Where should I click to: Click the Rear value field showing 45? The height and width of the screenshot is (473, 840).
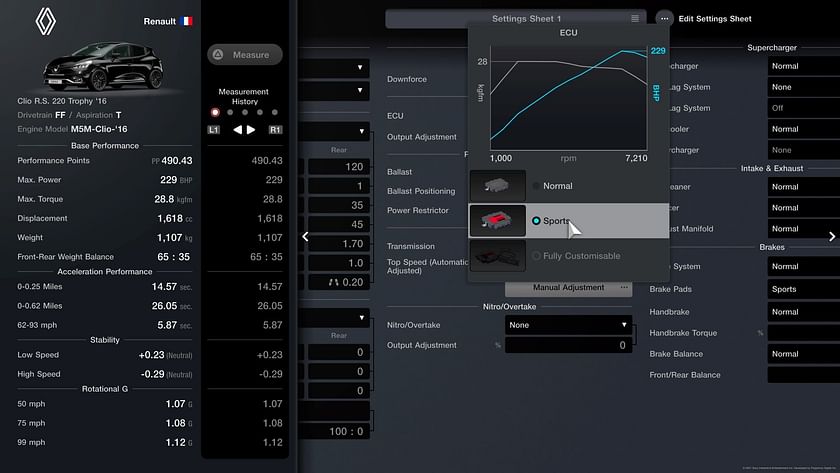click(x=339, y=224)
